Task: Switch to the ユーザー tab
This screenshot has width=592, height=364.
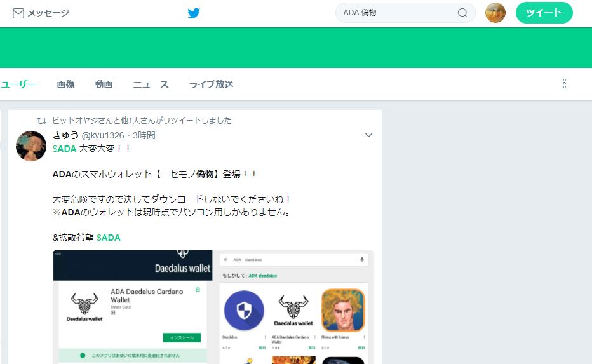Action: 18,84
